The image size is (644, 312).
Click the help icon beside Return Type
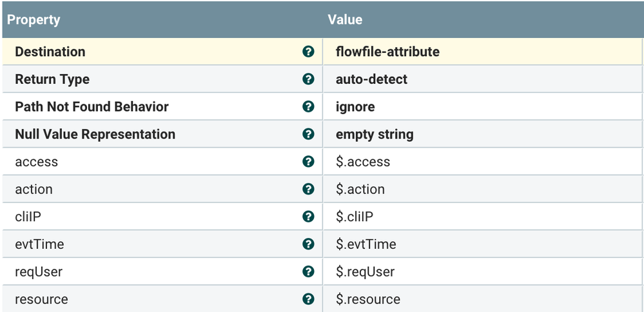click(x=308, y=79)
